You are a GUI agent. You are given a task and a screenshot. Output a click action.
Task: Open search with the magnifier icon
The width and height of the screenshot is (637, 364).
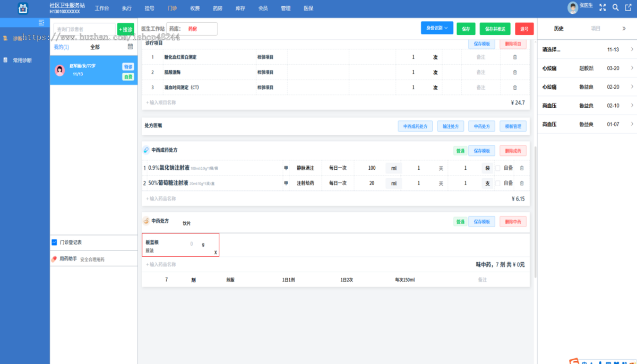pyautogui.click(x=615, y=7)
